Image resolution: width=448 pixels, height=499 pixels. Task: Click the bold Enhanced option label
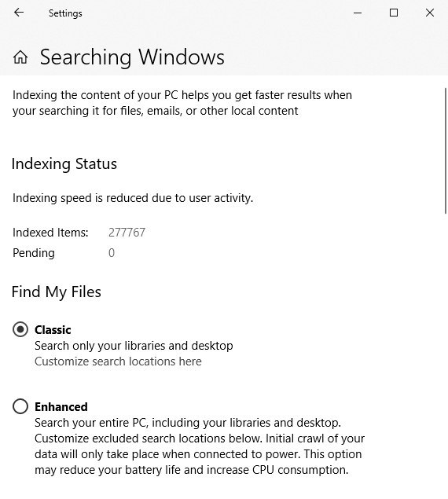[x=61, y=407]
